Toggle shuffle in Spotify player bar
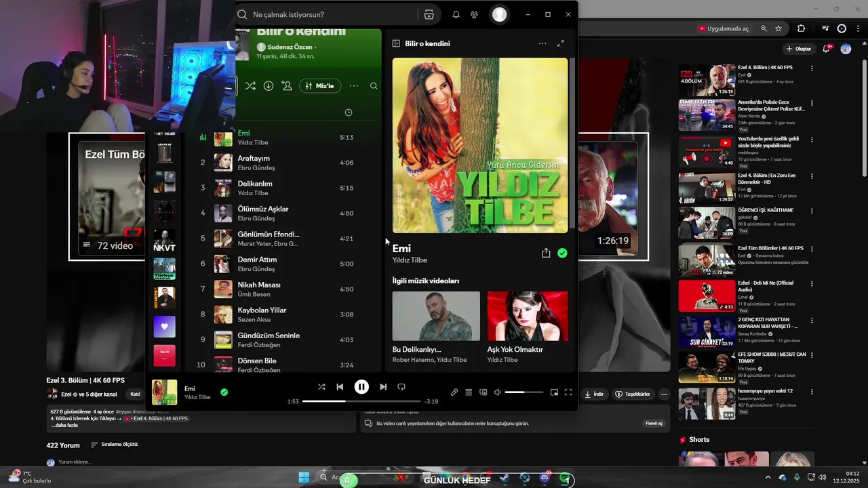This screenshot has height=488, width=868. coord(321,387)
